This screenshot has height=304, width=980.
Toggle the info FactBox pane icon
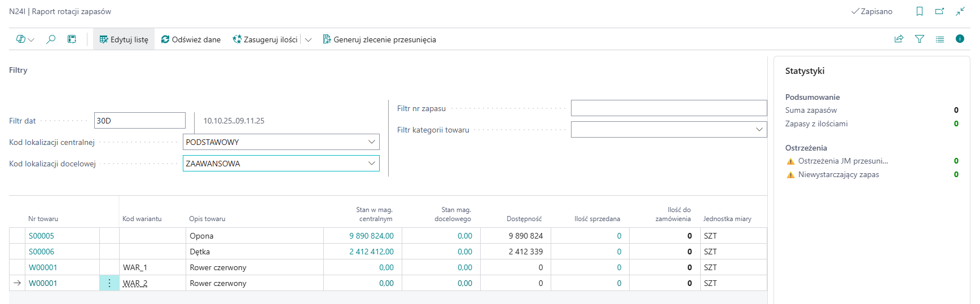[960, 39]
